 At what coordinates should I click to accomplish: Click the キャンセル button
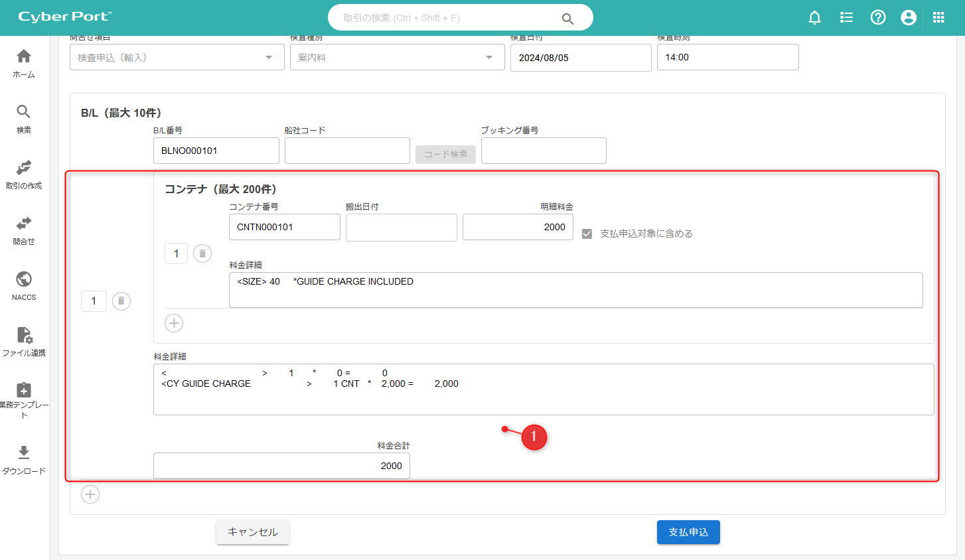[x=253, y=532]
